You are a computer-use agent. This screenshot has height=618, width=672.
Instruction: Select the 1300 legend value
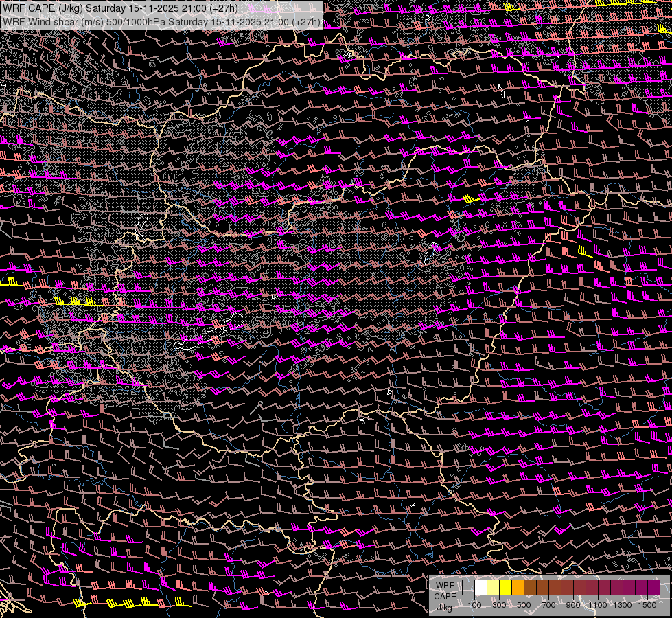pyautogui.click(x=623, y=605)
